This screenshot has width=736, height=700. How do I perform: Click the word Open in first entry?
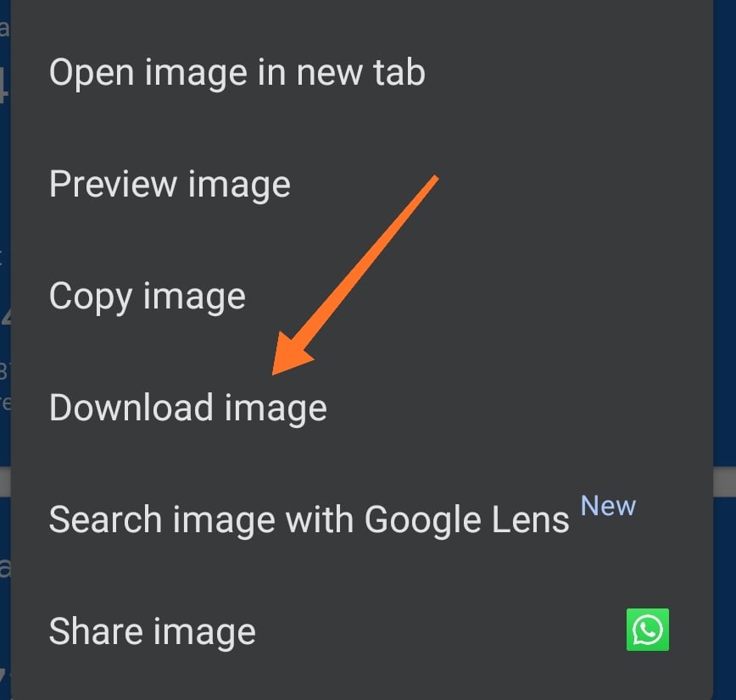tap(92, 74)
